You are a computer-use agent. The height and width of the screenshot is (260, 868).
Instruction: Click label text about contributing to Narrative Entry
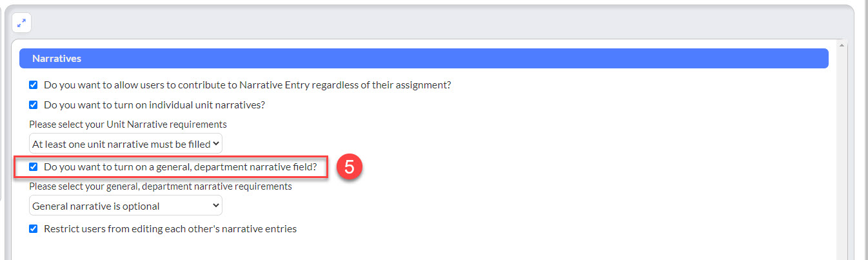[x=247, y=85]
